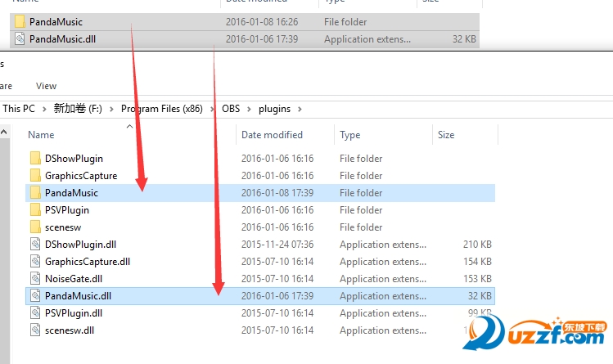Click the DShowPlugin folder icon
613x364 pixels.
click(35, 159)
